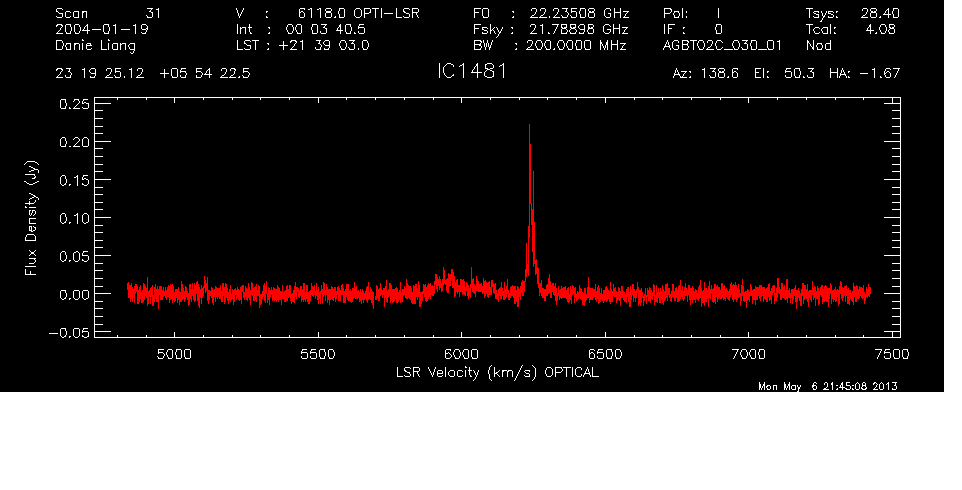
Task: Click the 0.25 y-axis tick label
Action: (74, 104)
